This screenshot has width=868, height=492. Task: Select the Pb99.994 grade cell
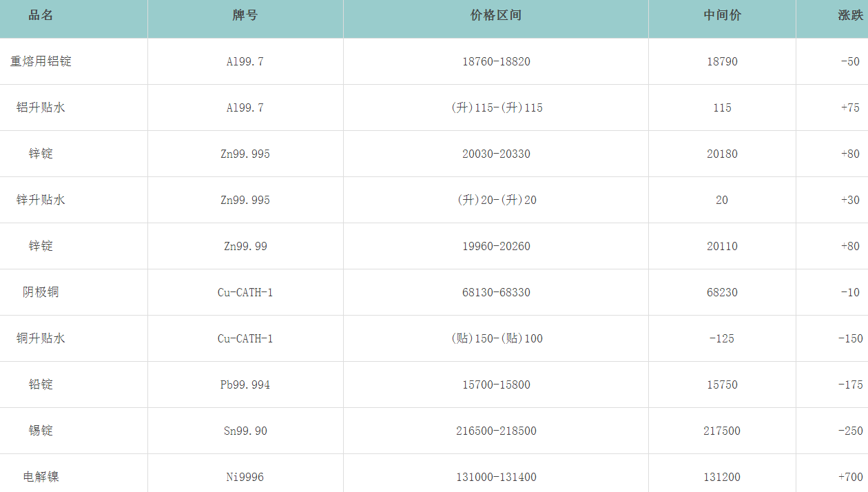click(245, 385)
